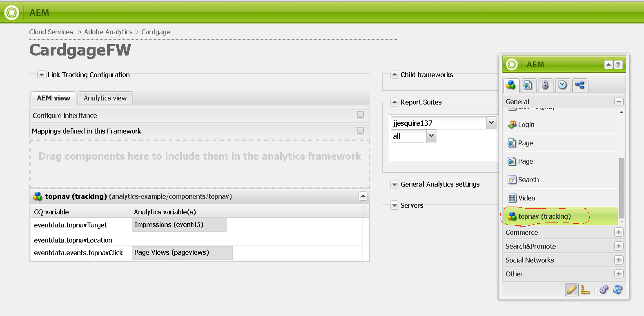Click the Sidekick reload page icon

point(618,289)
